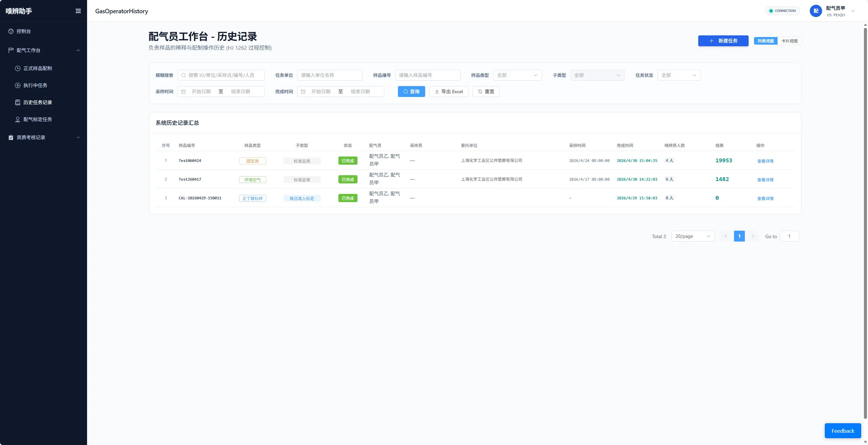Viewport: 868px width, 445px height.
Task: Click the 已完成 status of Test060424
Action: tap(348, 161)
